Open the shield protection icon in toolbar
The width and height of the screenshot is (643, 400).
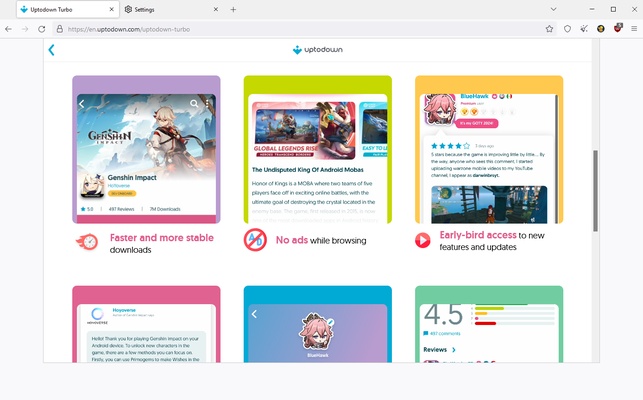tap(567, 29)
